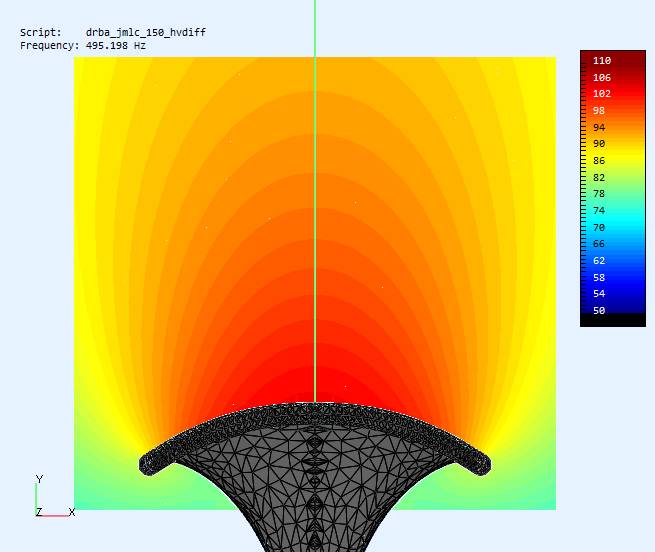Image resolution: width=655 pixels, height=552 pixels.
Task: Click the 62 value on color legend
Action: click(599, 261)
